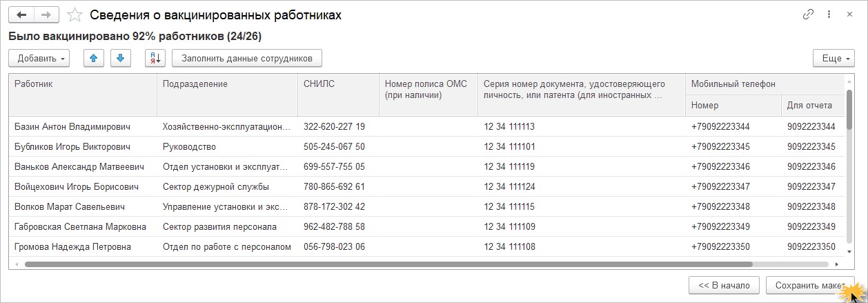Click the Сектор дежурной службы cell
Screen dimensions: 868x303
click(228, 186)
